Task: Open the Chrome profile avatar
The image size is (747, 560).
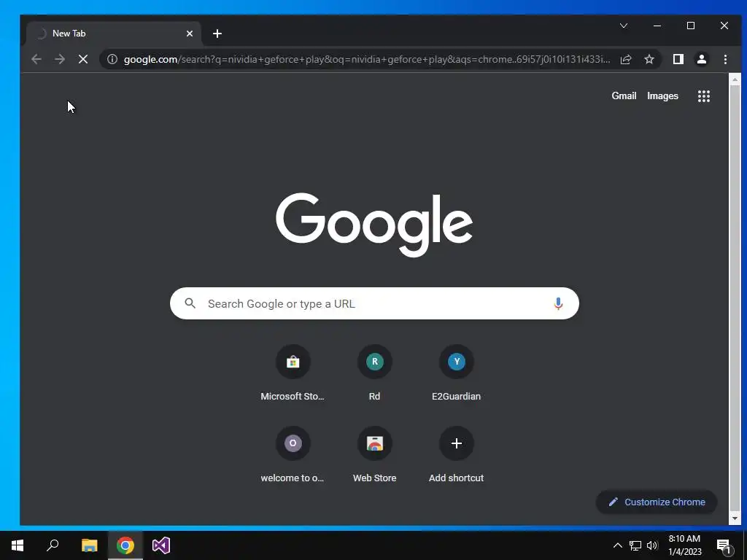Action: [701, 60]
